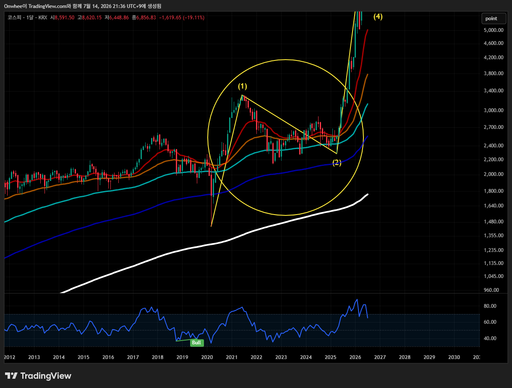Click the 1,640.00 price axis label
This screenshot has width=512, height=388.
coord(494,206)
